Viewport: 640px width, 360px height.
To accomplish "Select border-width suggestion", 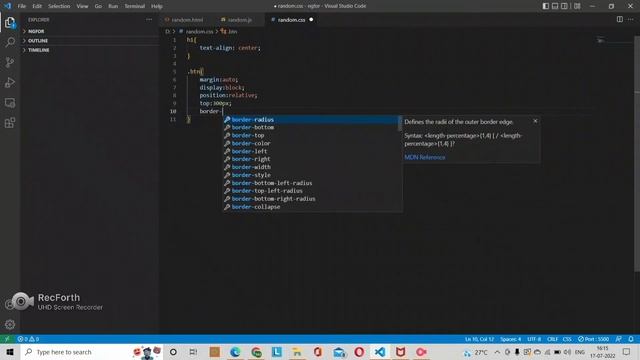I will pyautogui.click(x=311, y=167).
